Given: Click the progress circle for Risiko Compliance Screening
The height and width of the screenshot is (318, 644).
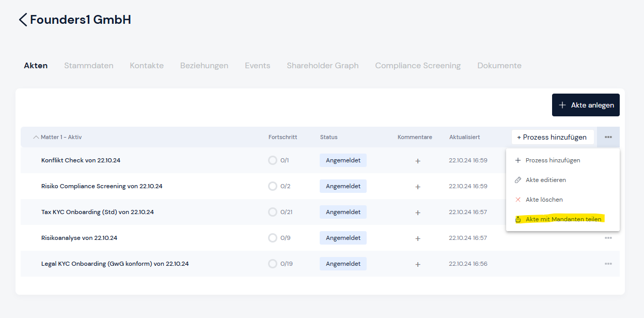Looking at the screenshot, I should coord(273,186).
